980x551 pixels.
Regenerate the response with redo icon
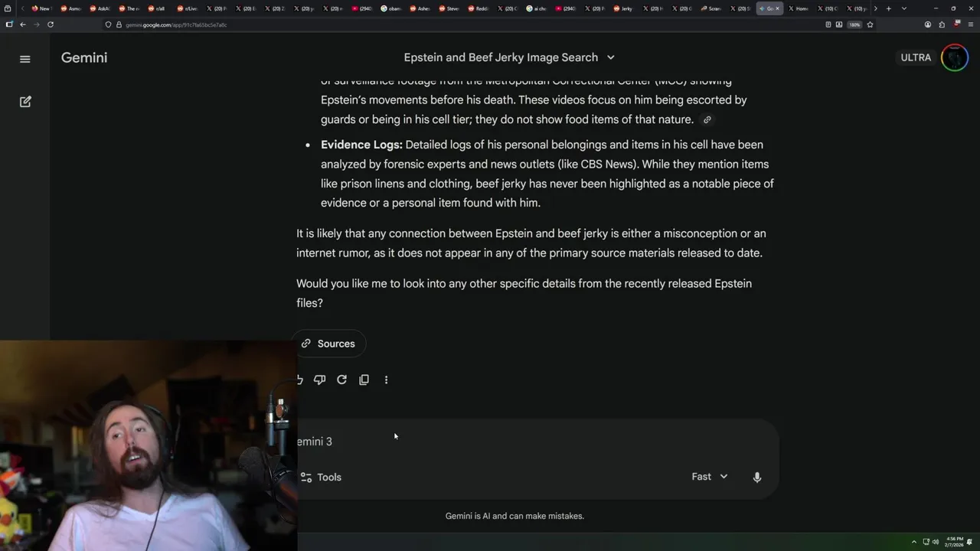point(342,380)
